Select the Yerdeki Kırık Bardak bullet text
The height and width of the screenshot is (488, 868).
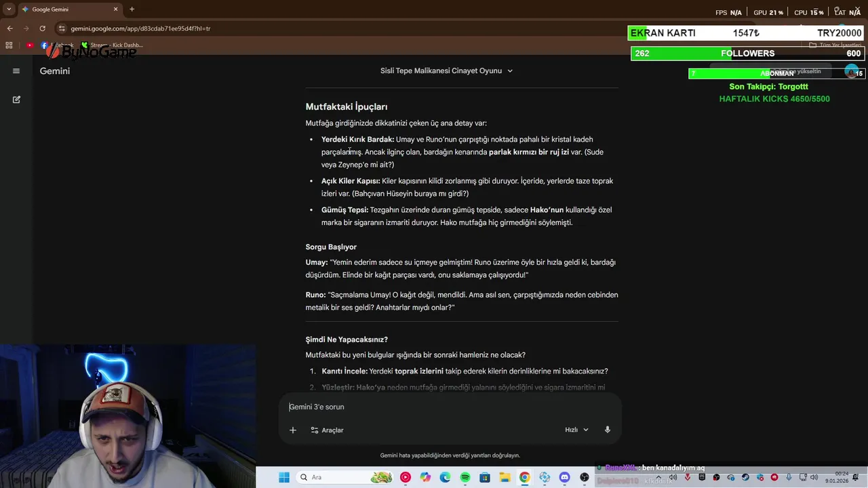[462, 152]
